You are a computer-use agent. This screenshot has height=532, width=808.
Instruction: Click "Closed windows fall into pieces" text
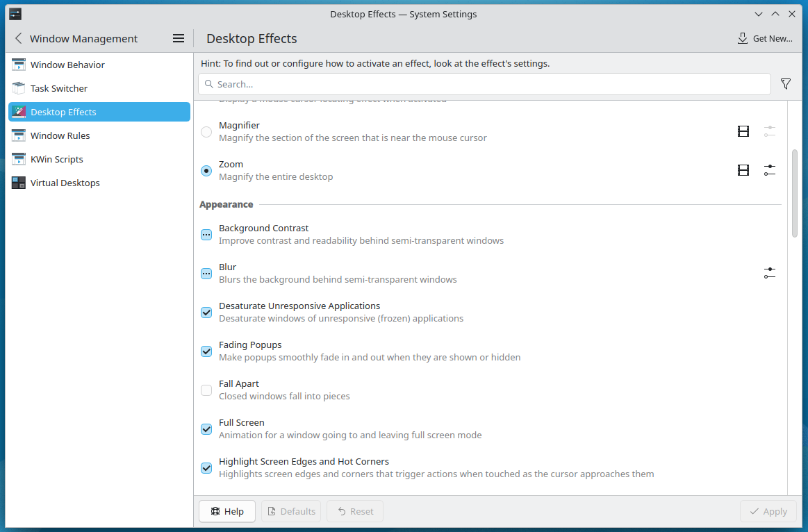(x=284, y=396)
